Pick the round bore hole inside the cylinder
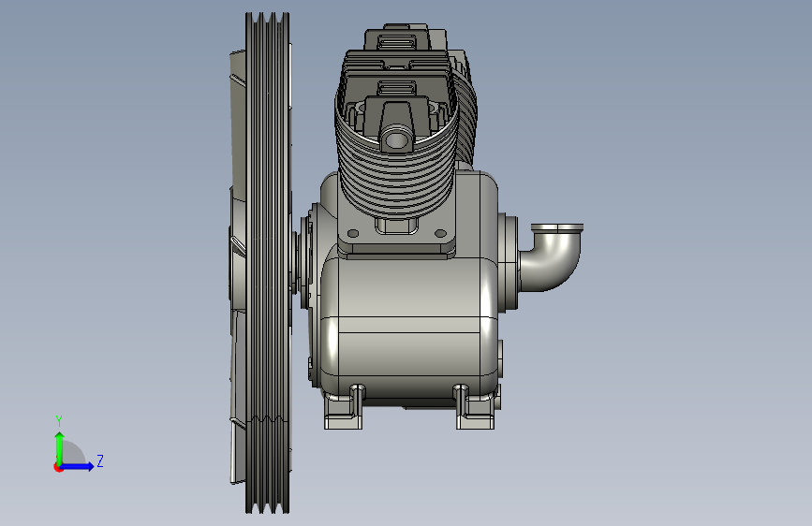 click(x=395, y=139)
